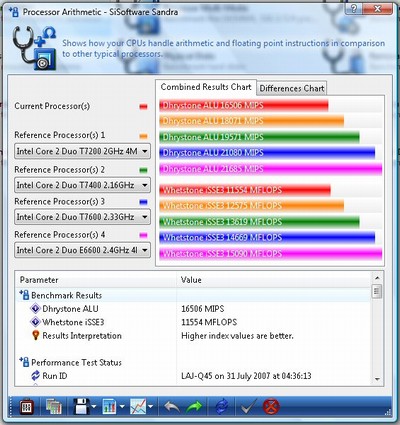Click the orange Dhrystone ALU 18071 MIPS bar
Image resolution: width=400 pixels, height=425 pixels.
coord(252,121)
